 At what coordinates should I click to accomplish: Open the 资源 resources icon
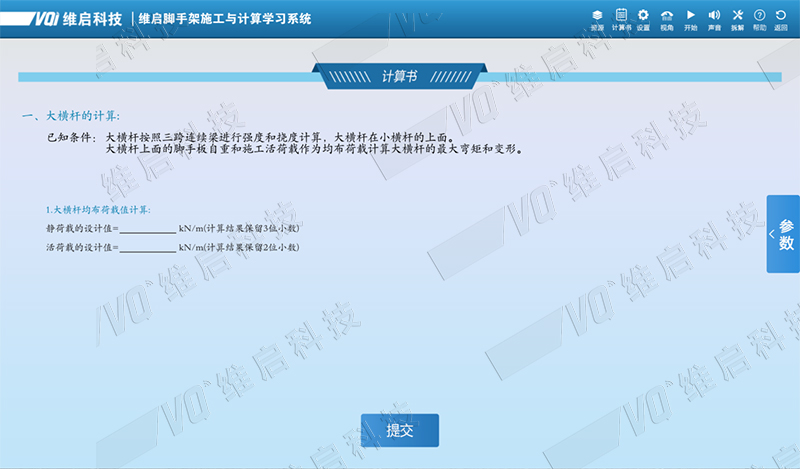pyautogui.click(x=597, y=18)
